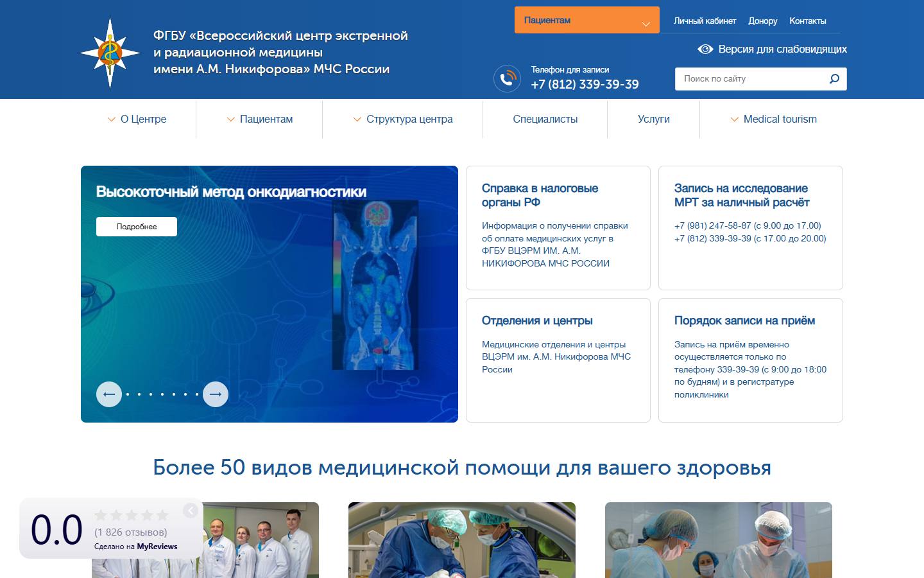The width and height of the screenshot is (924, 578).
Task: Click the header phone number +7 (812) 339-39-39
Action: (x=585, y=84)
